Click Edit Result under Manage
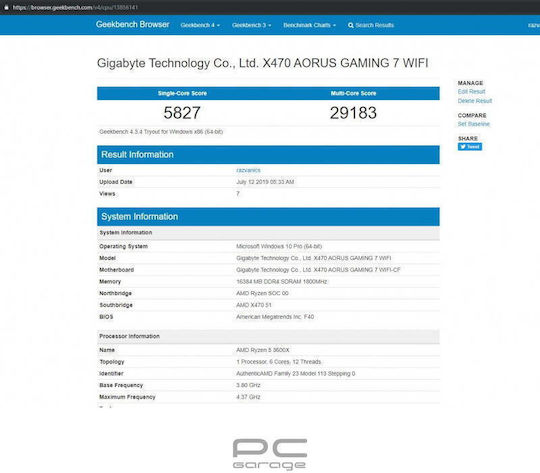The image size is (540, 473). (471, 91)
